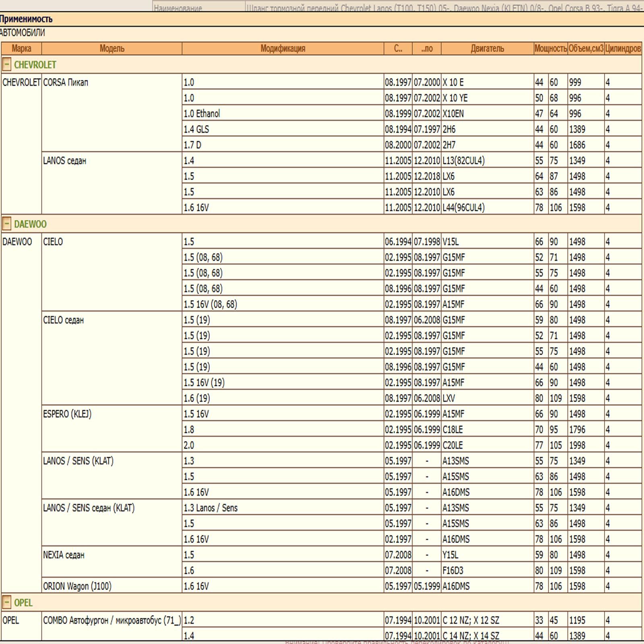Click the Применимость section header
The width and height of the screenshot is (644, 644).
[26, 19]
